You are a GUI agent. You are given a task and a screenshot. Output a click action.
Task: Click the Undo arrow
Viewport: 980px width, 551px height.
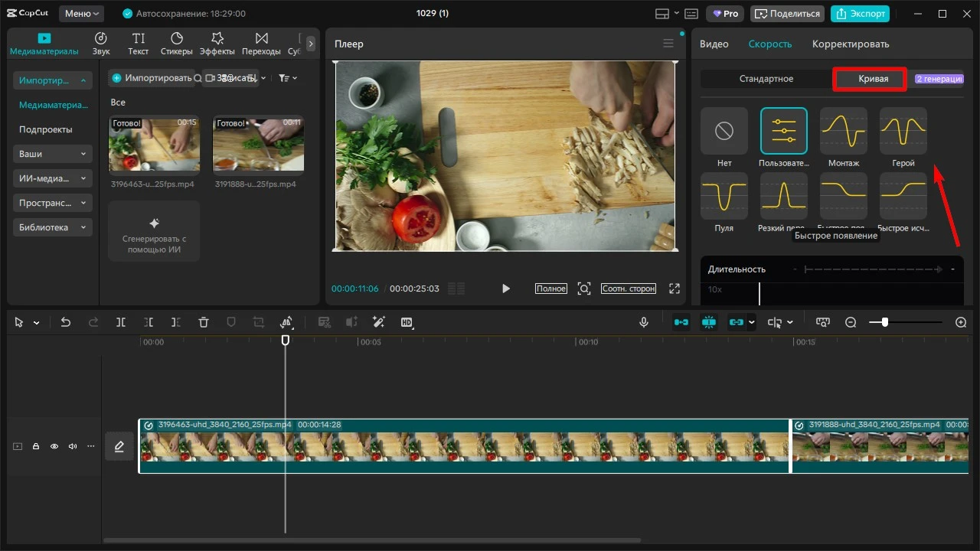(66, 323)
